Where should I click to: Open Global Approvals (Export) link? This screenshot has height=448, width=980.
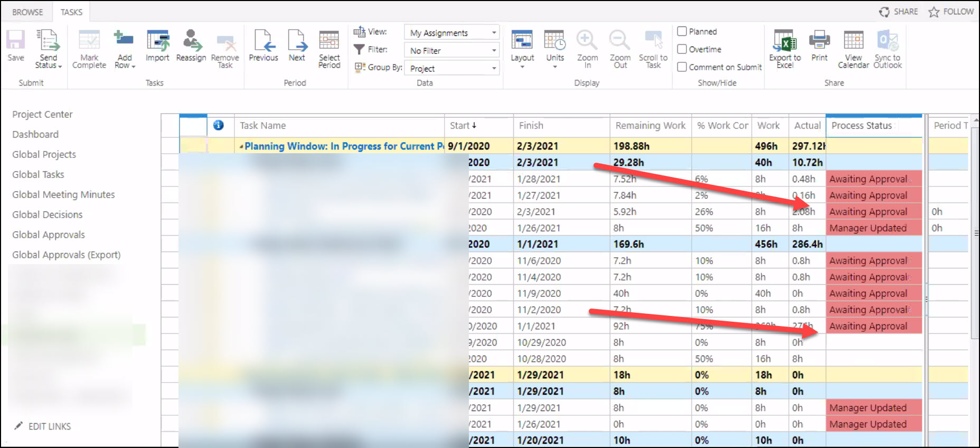pos(67,255)
